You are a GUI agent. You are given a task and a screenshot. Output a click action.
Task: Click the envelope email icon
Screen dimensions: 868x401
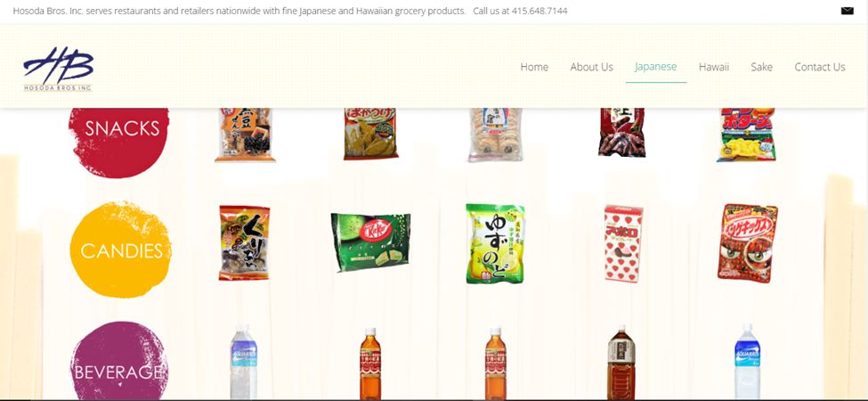point(847,11)
